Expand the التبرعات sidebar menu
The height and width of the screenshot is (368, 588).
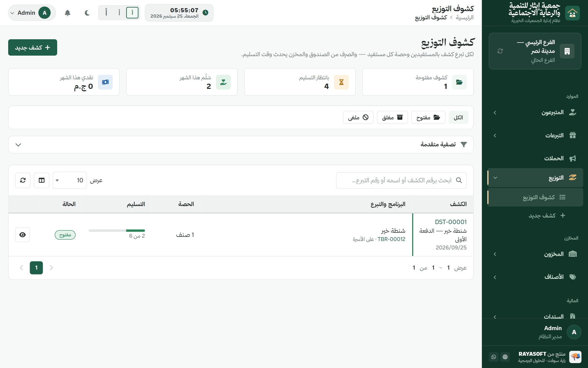tap(535, 135)
